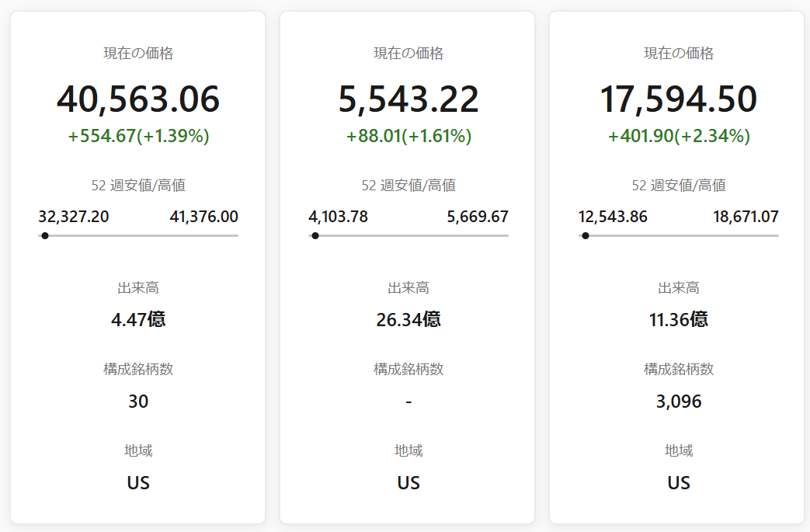Click the 地域 label in the 40,563.06 card

click(138, 451)
